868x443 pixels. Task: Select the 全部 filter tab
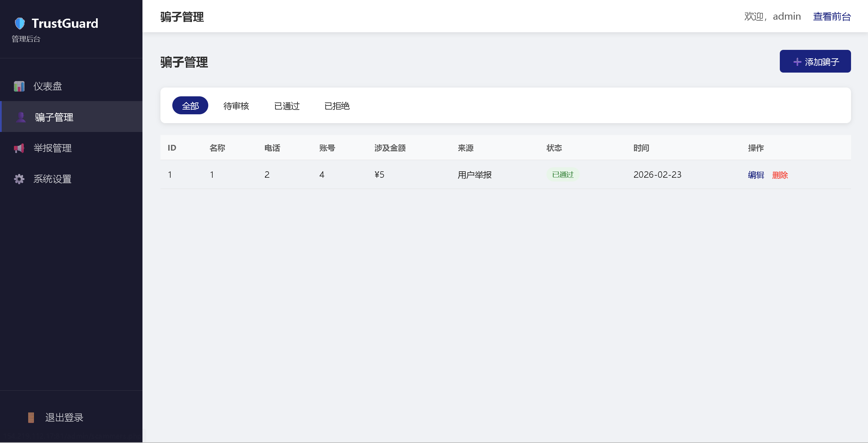pos(190,106)
